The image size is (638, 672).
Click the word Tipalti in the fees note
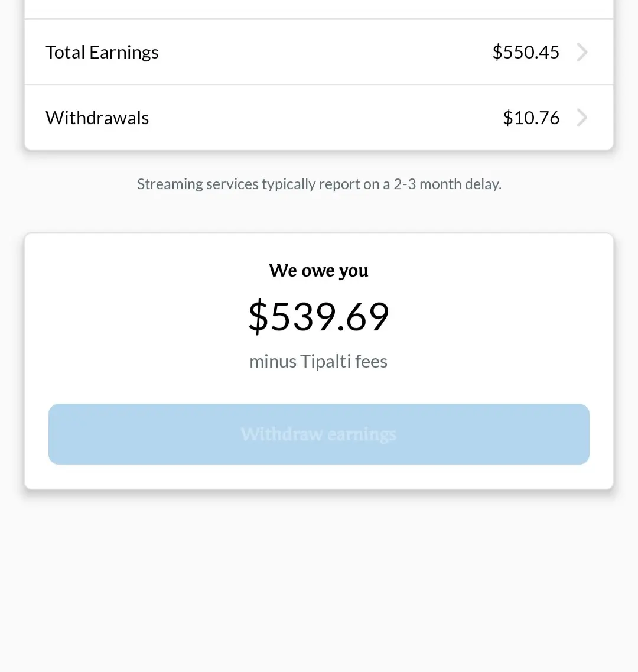325,361
